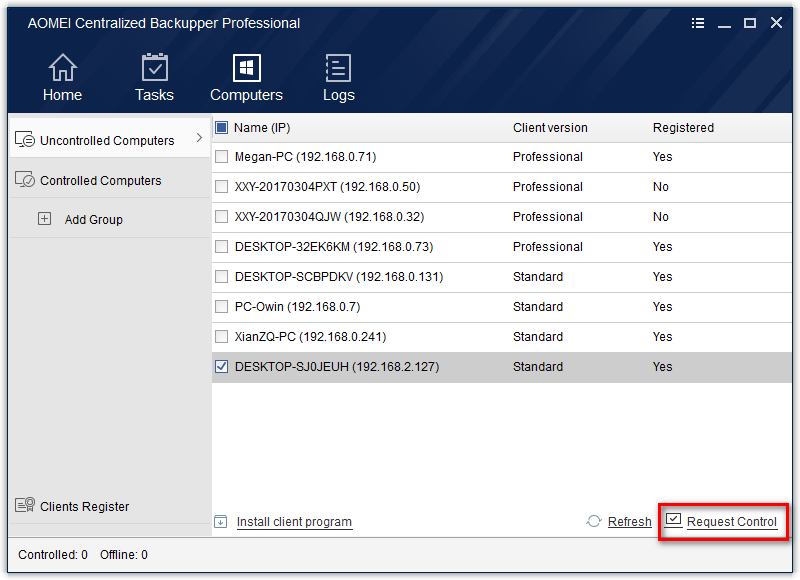Select row XianZQ-PC (192.168.0.241)
The height and width of the screenshot is (580, 800).
(x=502, y=337)
